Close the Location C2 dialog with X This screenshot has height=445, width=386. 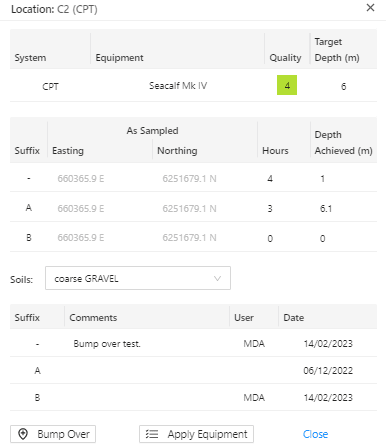370,8
